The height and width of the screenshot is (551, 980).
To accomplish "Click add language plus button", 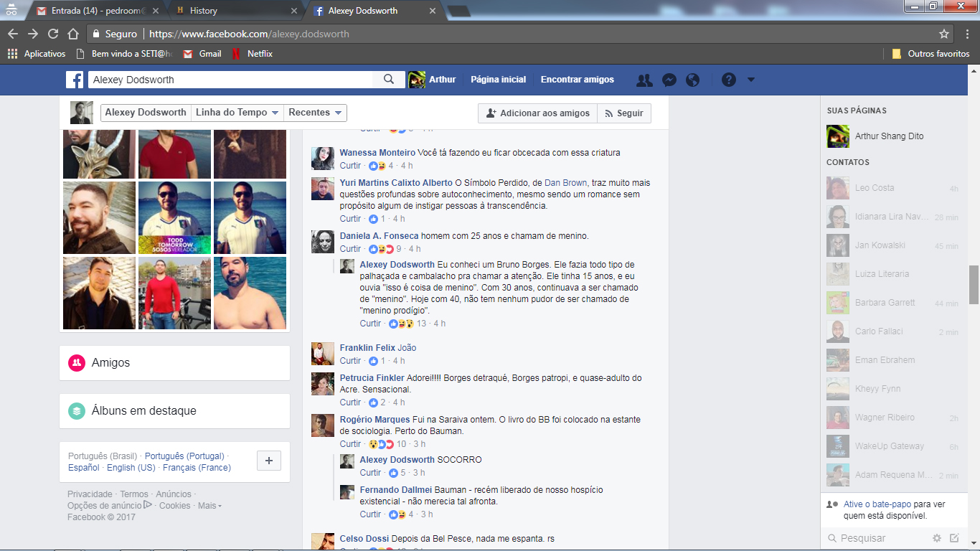I will pos(269,461).
